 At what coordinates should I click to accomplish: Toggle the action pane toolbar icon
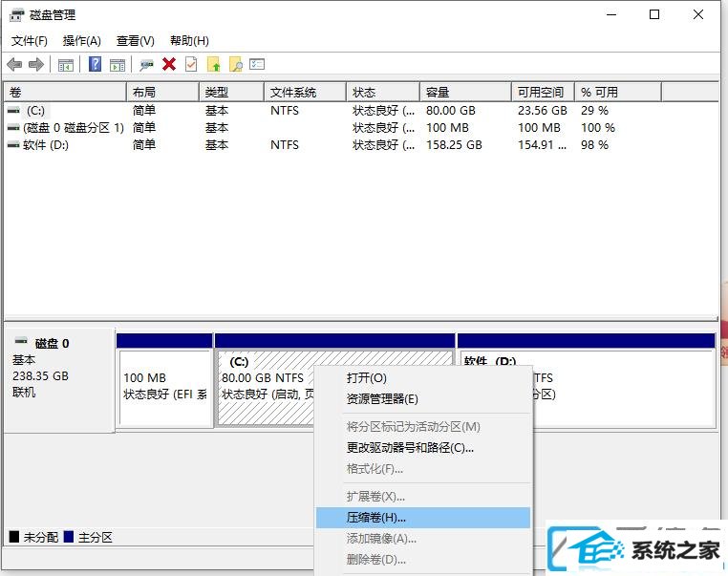pyautogui.click(x=118, y=65)
